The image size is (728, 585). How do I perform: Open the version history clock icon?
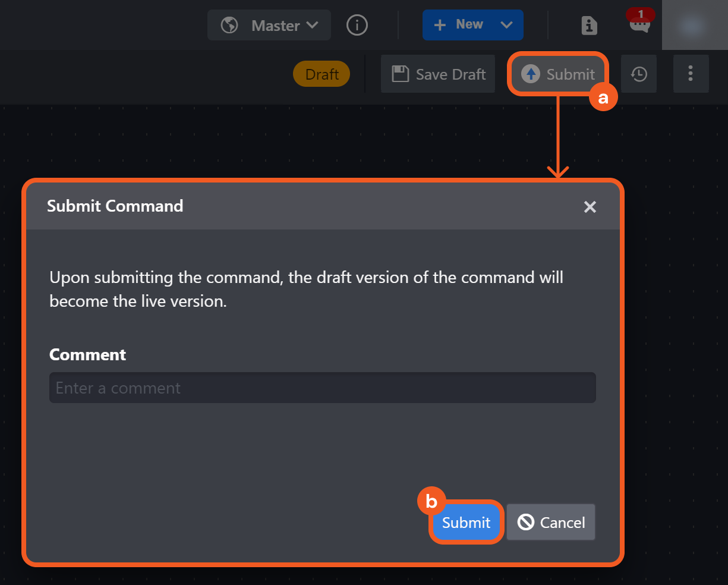click(x=639, y=74)
